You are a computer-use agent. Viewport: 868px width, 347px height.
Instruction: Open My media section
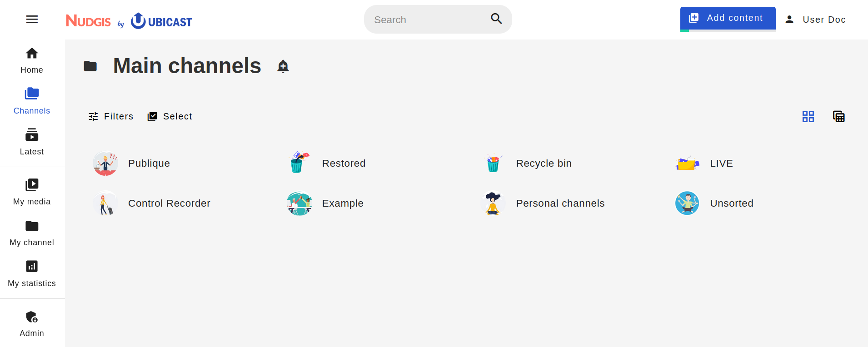pos(32,192)
